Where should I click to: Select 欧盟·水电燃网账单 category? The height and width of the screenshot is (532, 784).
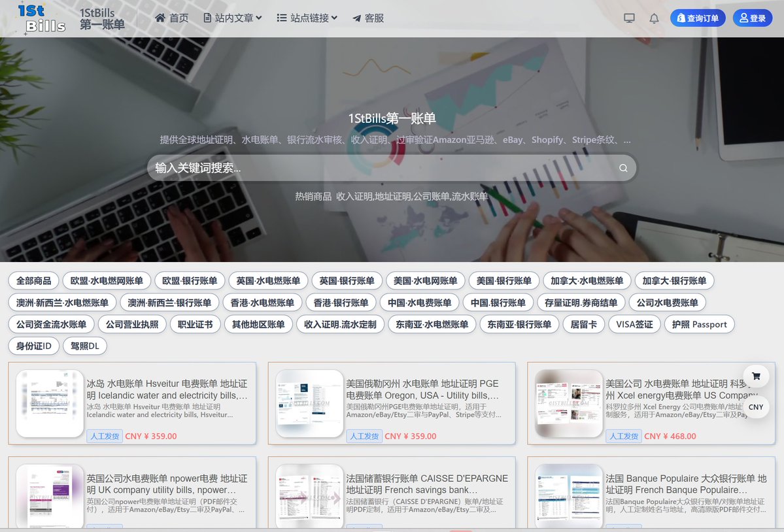107,281
